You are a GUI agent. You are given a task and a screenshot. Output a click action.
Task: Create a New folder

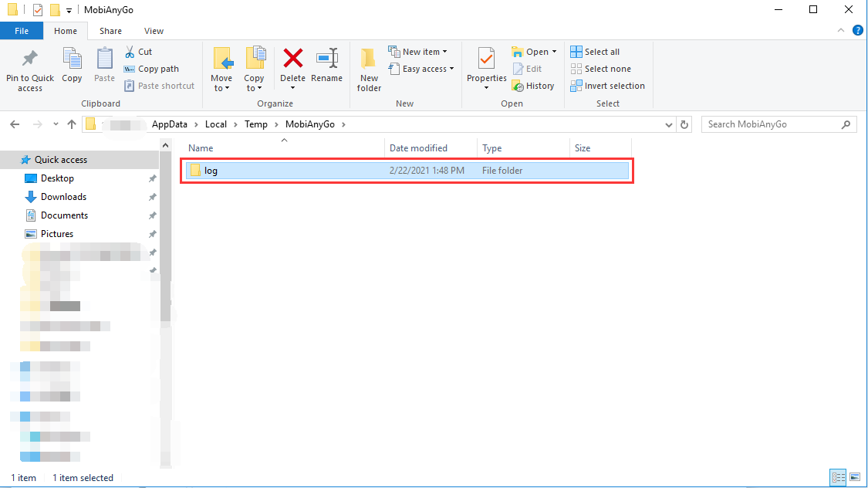tap(370, 69)
